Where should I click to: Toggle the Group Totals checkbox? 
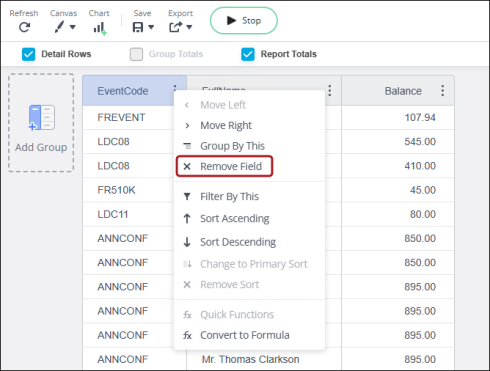136,54
